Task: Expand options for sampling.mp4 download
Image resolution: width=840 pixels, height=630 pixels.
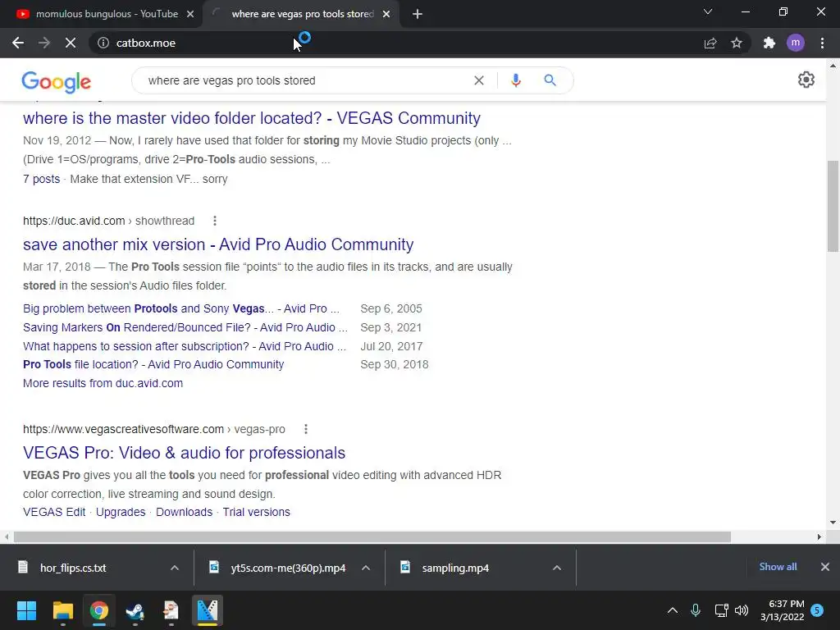Action: [x=557, y=568]
